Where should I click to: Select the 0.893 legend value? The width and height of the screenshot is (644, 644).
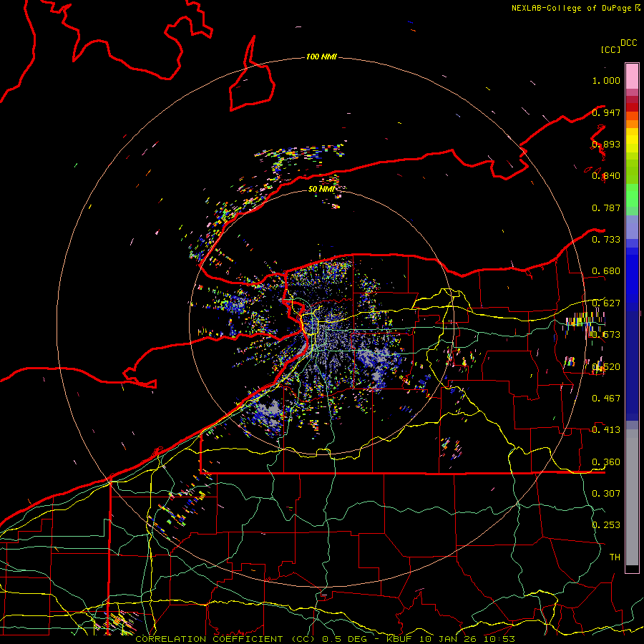click(606, 144)
